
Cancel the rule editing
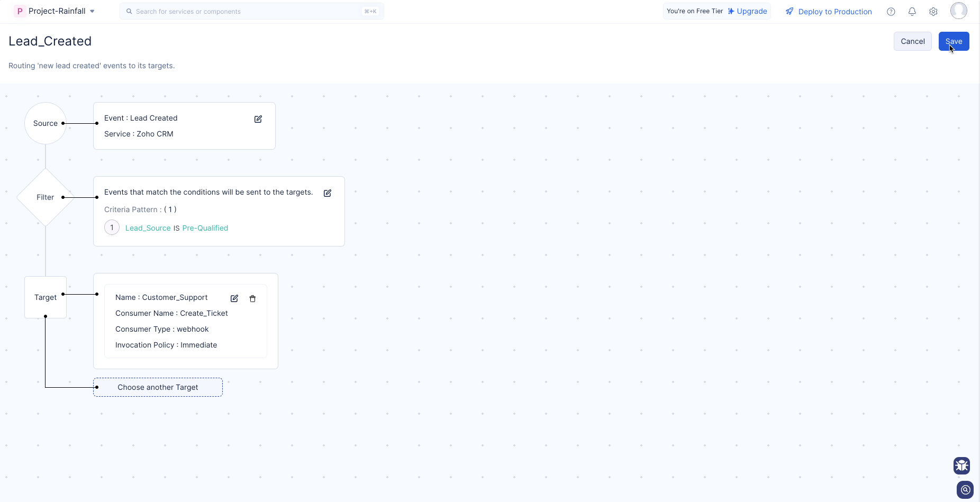click(912, 41)
